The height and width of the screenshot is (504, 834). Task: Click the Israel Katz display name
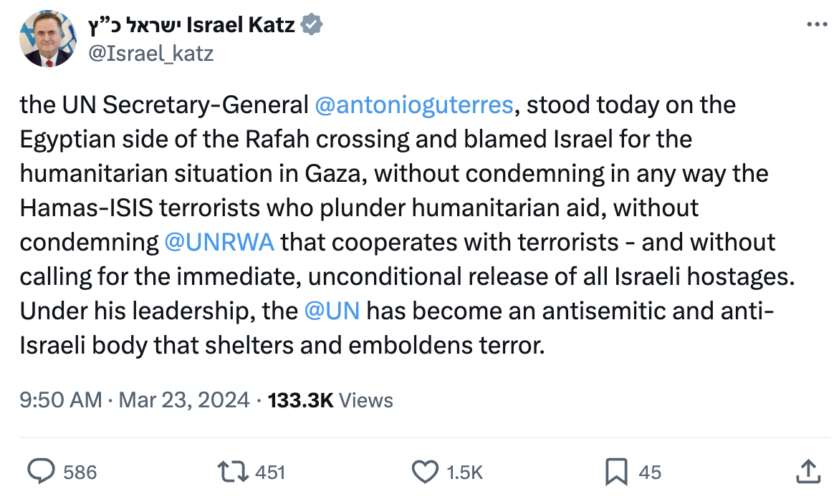191,25
